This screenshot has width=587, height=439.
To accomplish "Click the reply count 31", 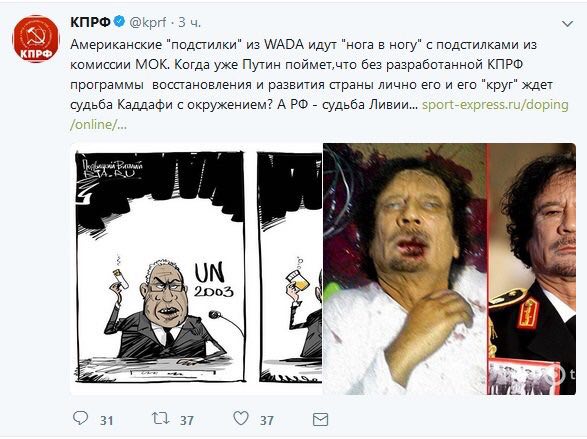I will pos(107,421).
